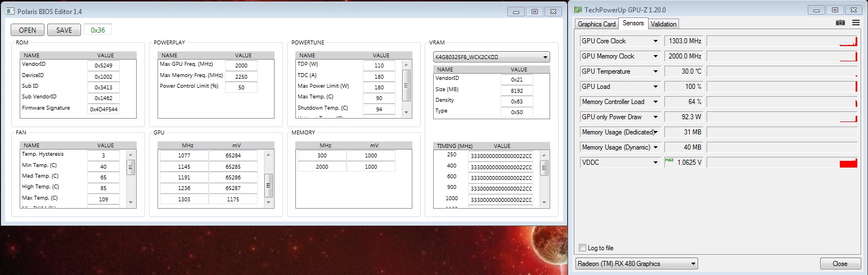Click the timing value for 1000 MHz
868x275 pixels.
[x=501, y=200]
